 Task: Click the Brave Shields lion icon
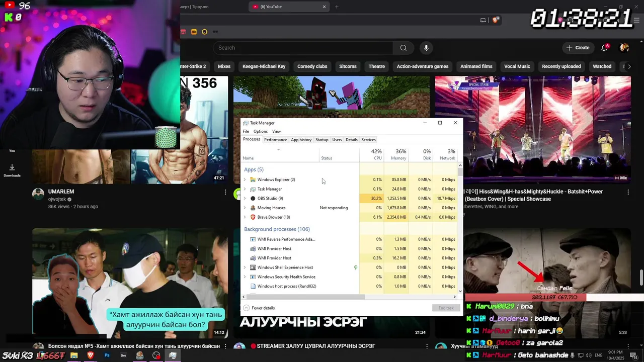[495, 20]
